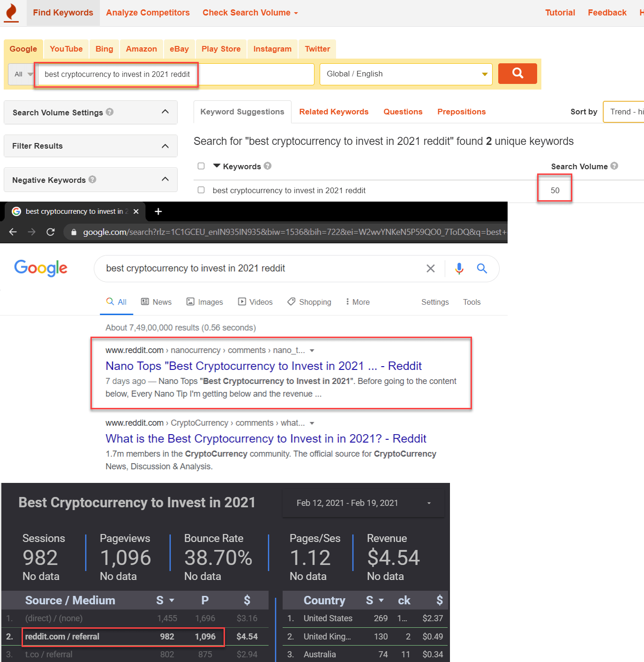Screen dimensions: 644x662
Task: Switch to Prepositions tab
Action: click(461, 112)
